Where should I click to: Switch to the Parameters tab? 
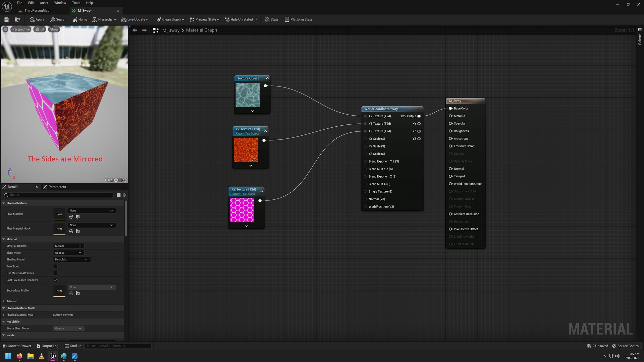[57, 187]
